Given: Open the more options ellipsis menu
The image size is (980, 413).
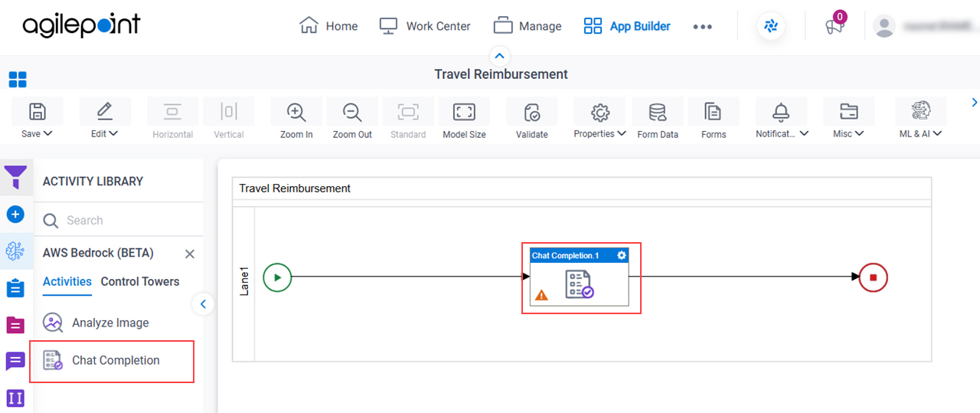Looking at the screenshot, I should [703, 26].
